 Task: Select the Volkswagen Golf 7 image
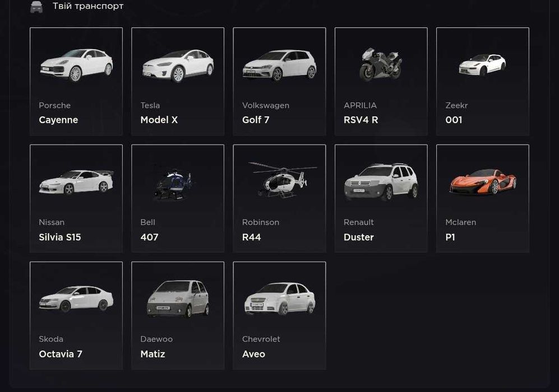(279, 66)
